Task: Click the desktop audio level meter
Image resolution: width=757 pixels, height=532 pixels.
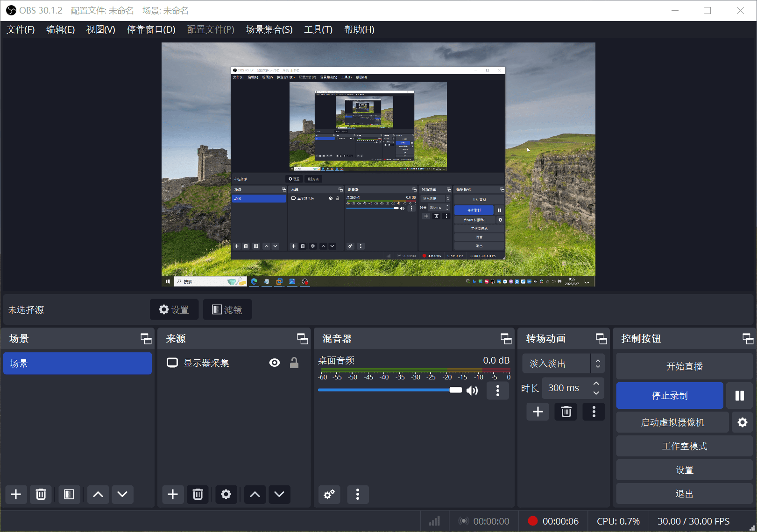Action: coord(416,370)
